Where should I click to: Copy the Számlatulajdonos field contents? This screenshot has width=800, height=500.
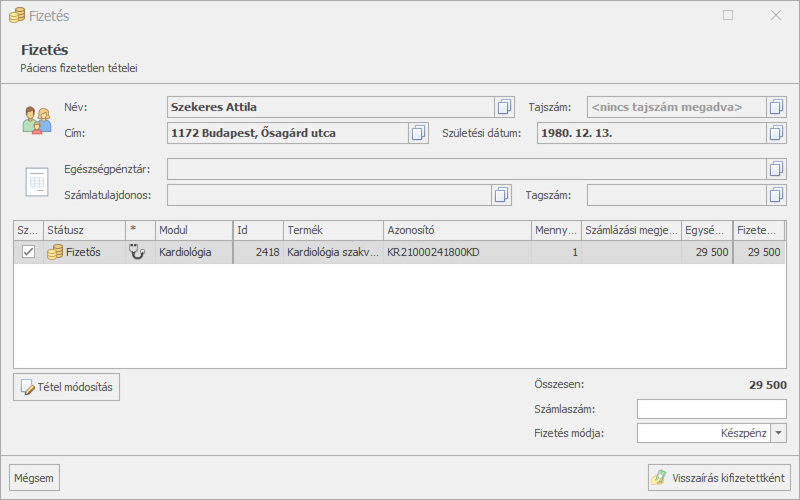tap(500, 195)
